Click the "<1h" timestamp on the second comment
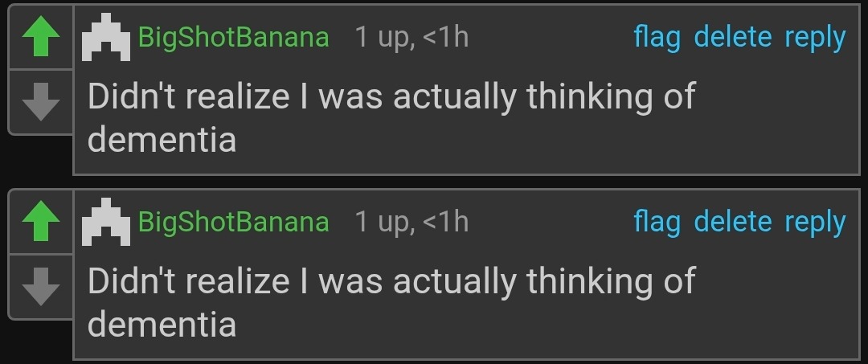 [445, 223]
